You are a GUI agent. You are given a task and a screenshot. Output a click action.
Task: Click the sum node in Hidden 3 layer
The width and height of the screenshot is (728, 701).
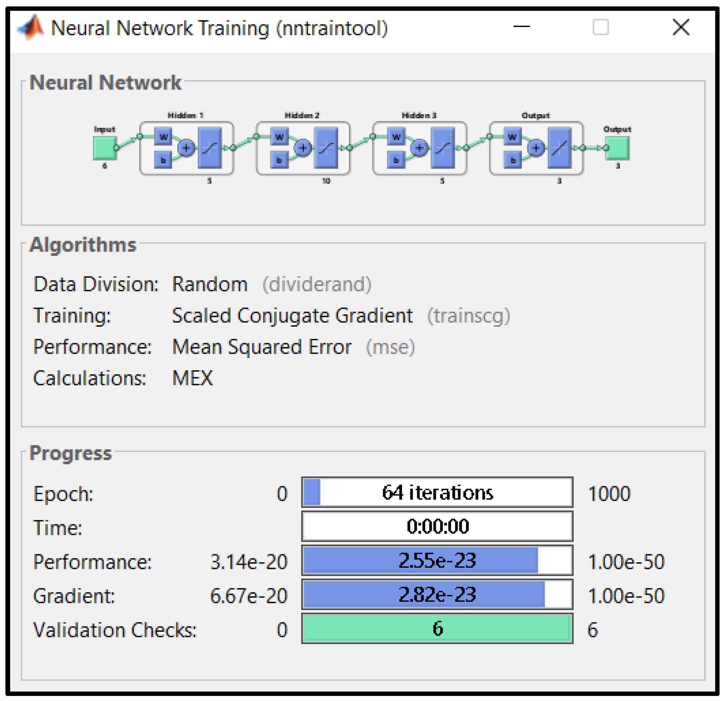[419, 148]
